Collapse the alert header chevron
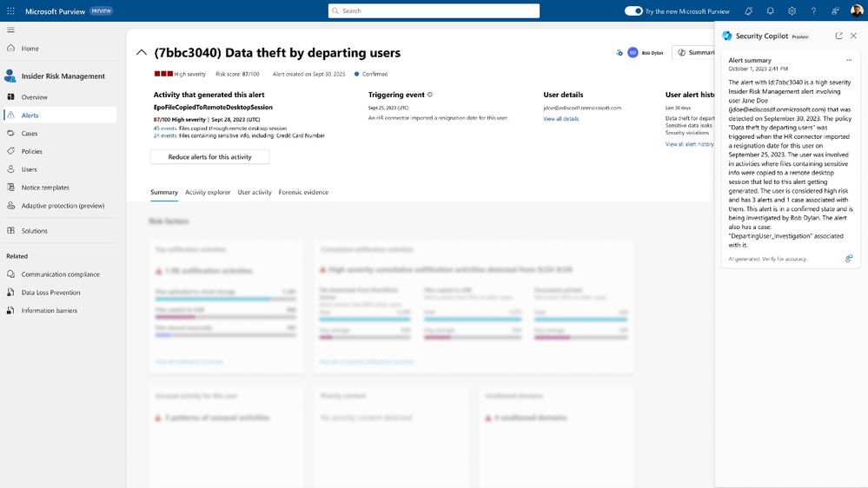 pyautogui.click(x=142, y=53)
